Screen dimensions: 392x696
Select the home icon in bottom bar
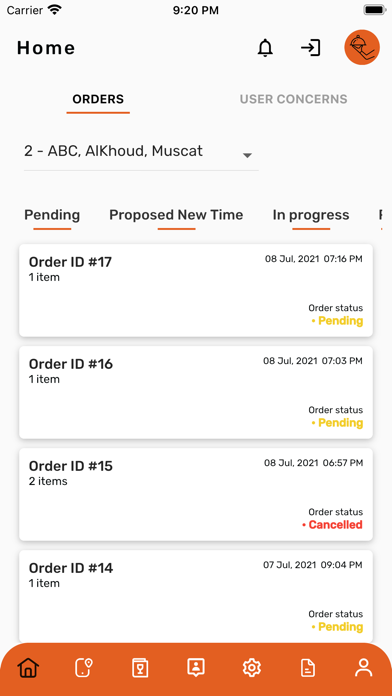click(28, 668)
